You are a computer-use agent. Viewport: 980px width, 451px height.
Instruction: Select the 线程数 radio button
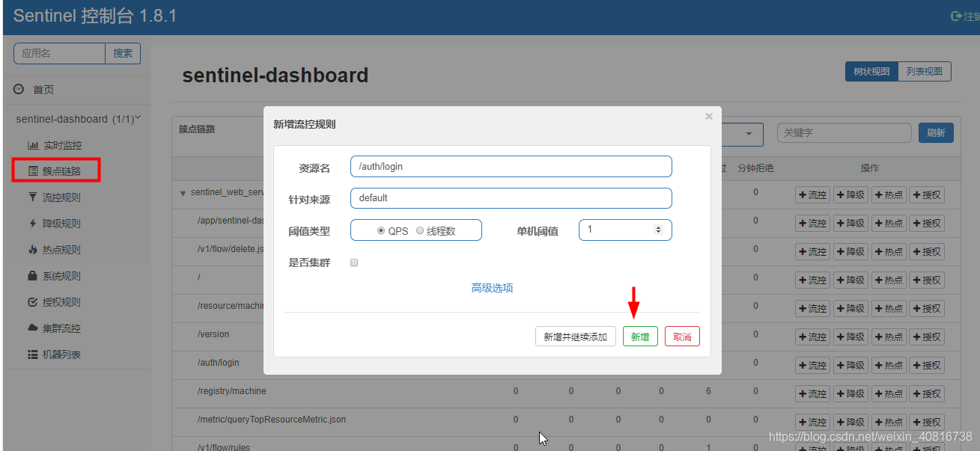tap(420, 231)
